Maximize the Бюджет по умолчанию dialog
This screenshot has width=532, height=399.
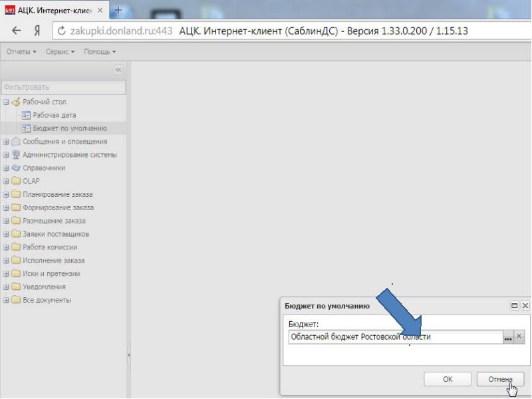click(x=514, y=306)
